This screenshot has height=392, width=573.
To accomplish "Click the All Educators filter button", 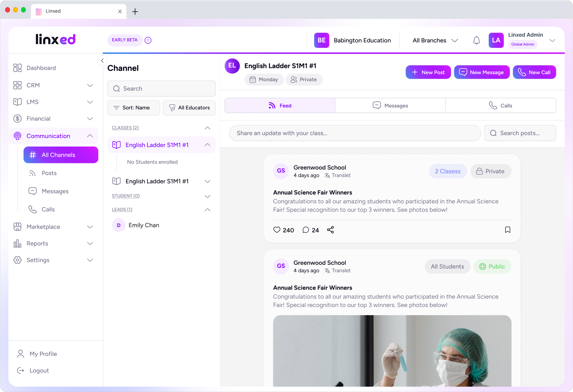I will point(189,108).
